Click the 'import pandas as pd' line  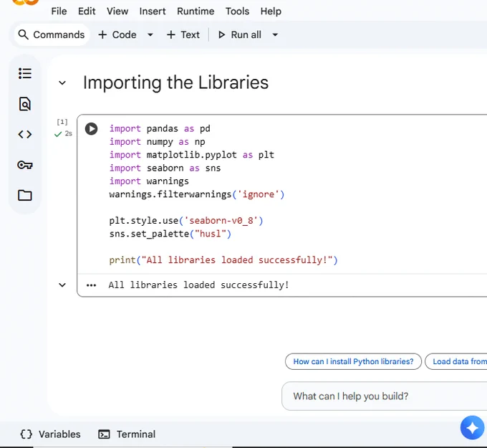click(160, 129)
